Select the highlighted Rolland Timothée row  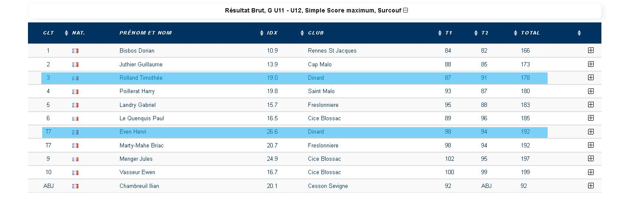click(294, 78)
